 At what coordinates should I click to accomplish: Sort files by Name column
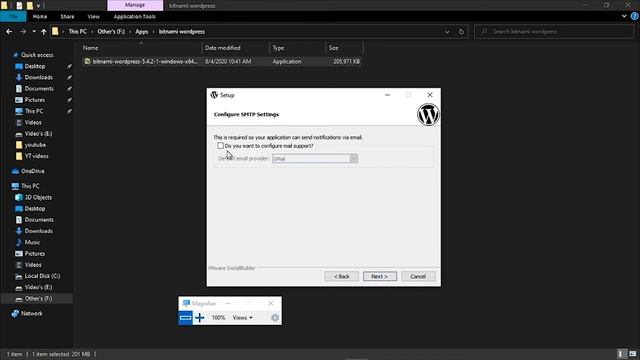click(141, 48)
